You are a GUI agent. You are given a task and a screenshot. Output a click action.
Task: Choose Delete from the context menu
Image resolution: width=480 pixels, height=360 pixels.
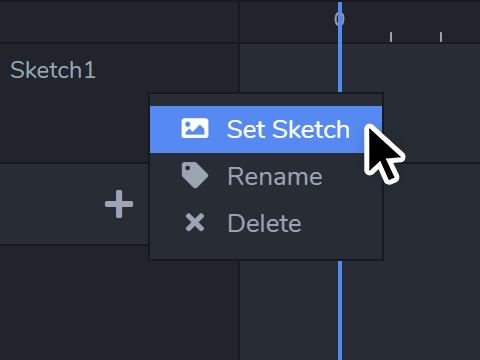266,223
